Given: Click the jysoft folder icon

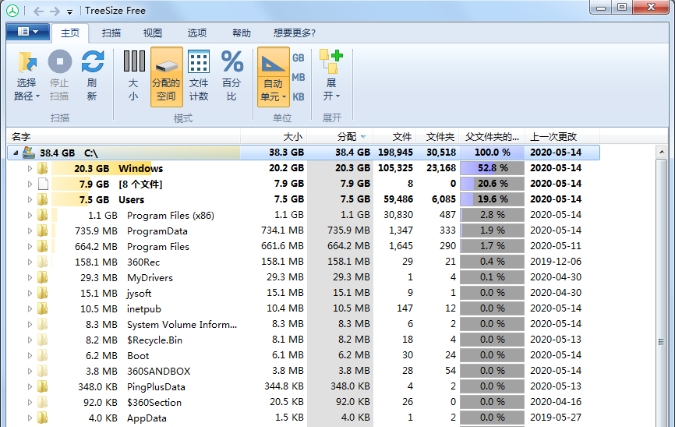Looking at the screenshot, I should coord(42,293).
